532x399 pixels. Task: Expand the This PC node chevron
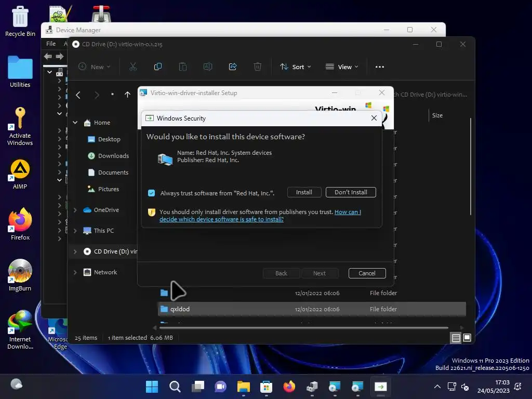[75, 231]
